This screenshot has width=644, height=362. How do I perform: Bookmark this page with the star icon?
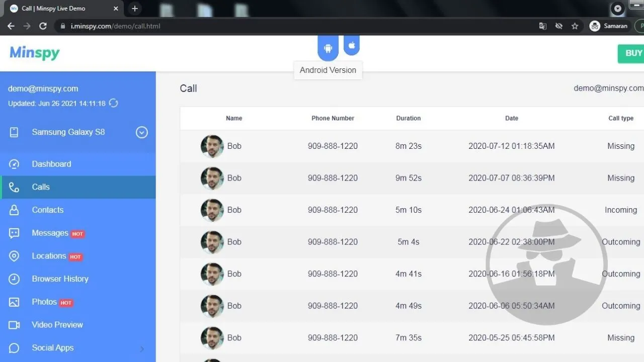[575, 26]
